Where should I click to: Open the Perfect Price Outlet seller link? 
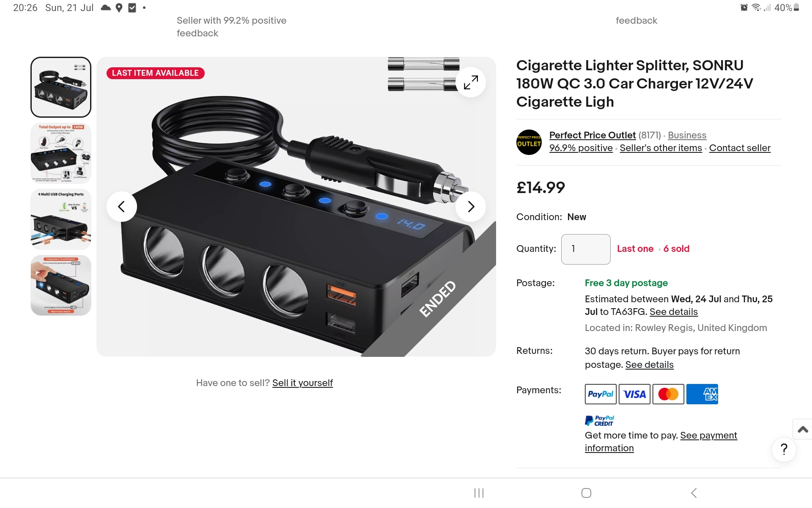592,135
